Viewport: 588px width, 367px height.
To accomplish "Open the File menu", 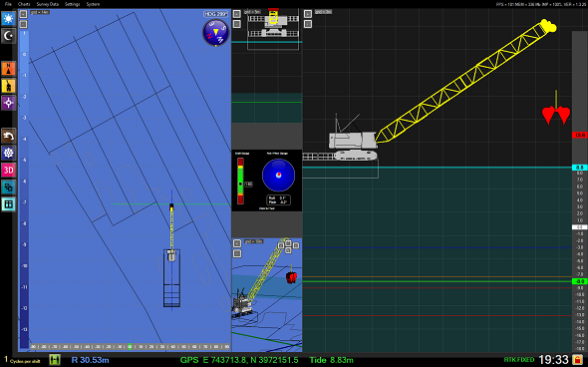I will (8, 4).
